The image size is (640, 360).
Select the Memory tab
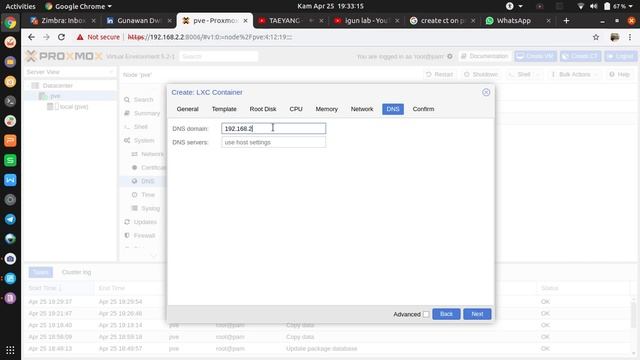(327, 109)
